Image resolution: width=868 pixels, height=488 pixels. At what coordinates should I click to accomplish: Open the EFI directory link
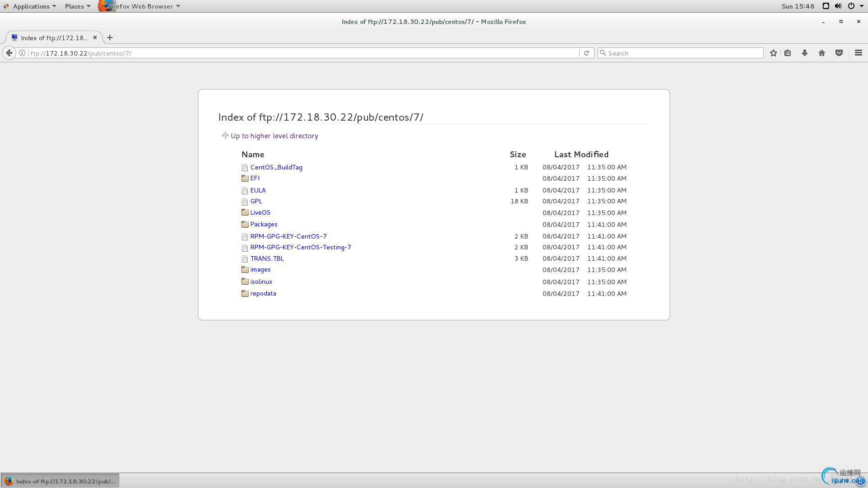255,178
